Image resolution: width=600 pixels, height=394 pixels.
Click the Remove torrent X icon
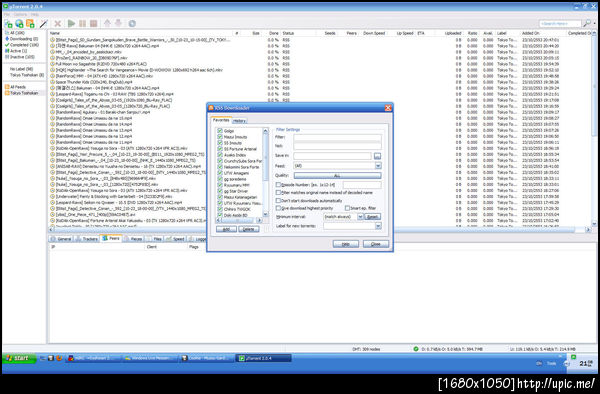[57, 24]
